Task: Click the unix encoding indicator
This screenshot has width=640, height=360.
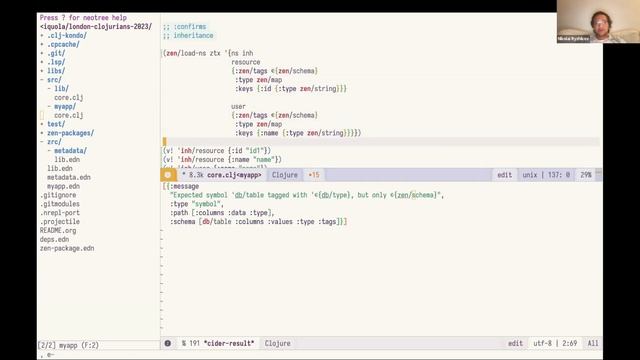Action: [530, 175]
